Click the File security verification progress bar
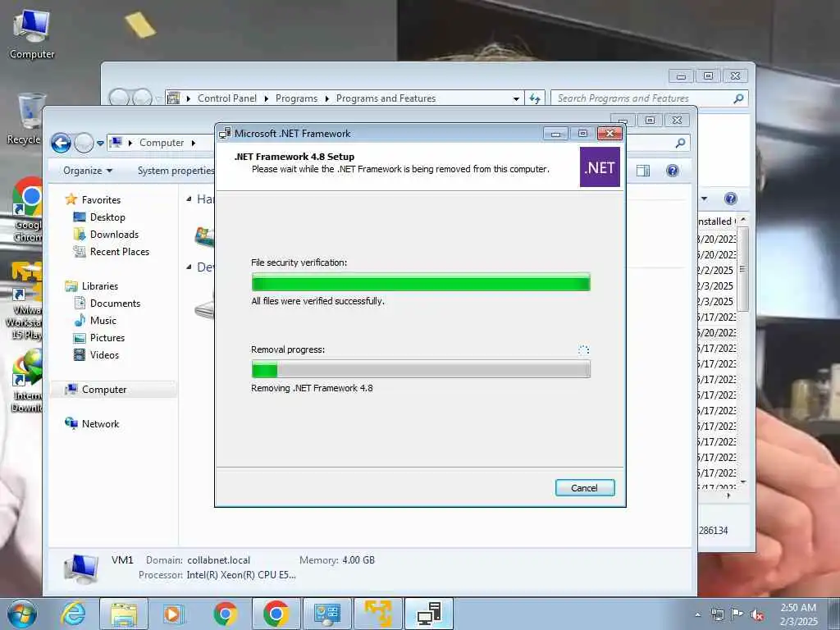The height and width of the screenshot is (630, 840). [421, 282]
